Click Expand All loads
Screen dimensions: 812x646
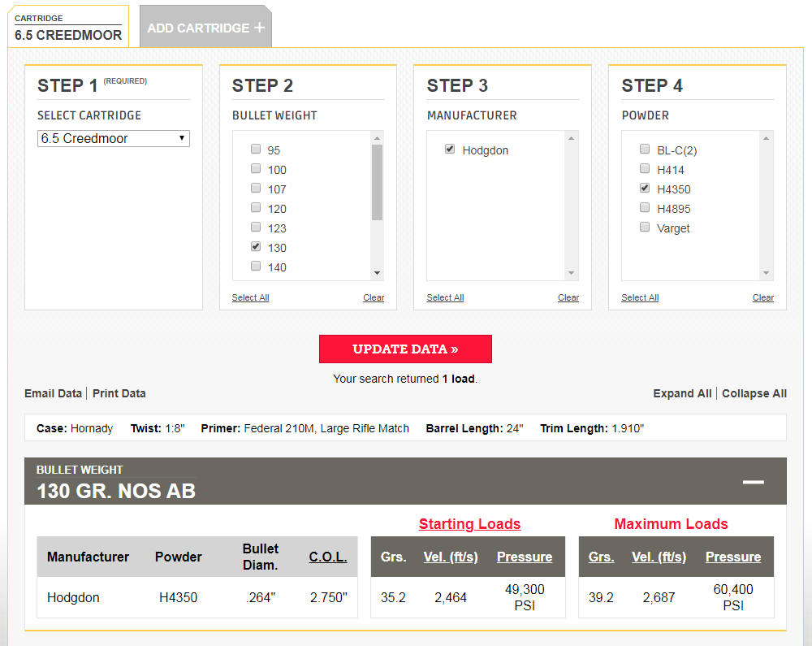(x=682, y=393)
